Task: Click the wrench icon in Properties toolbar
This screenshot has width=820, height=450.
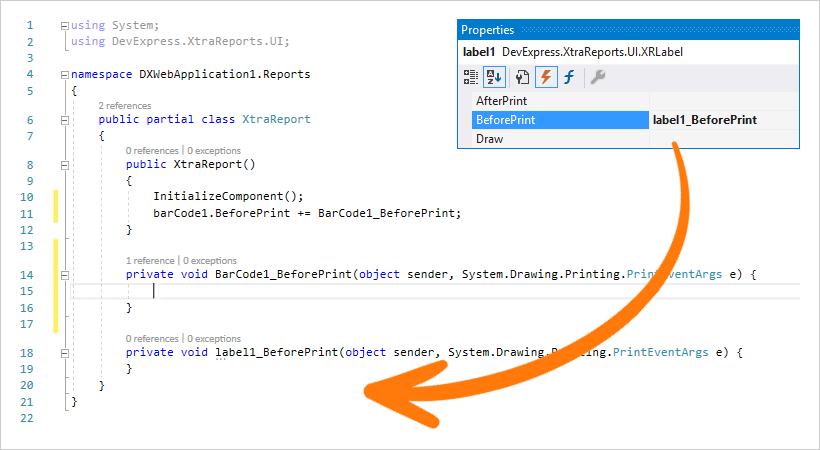Action: click(x=598, y=77)
